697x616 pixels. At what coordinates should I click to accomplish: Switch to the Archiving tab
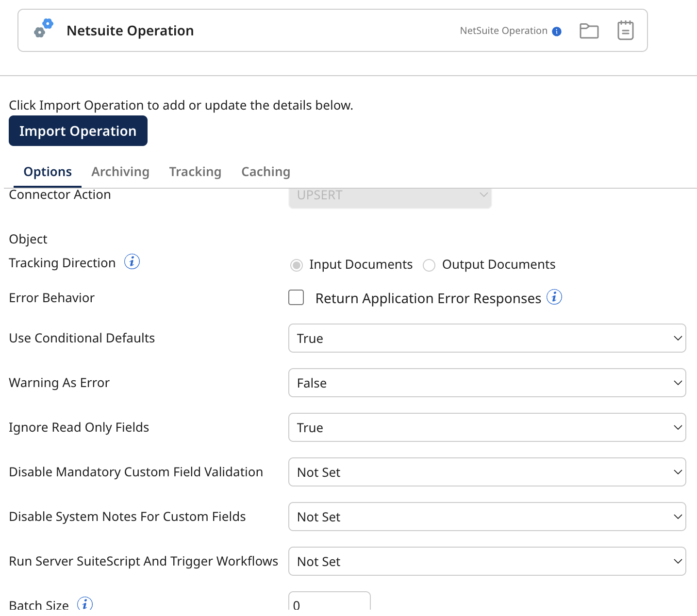click(x=120, y=172)
